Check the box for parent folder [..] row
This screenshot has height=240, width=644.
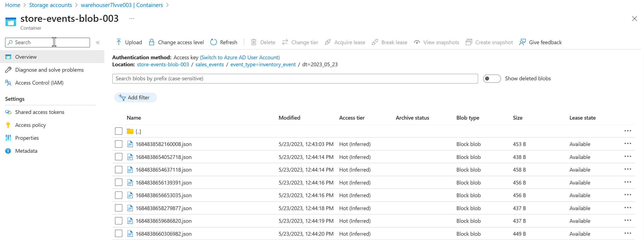click(x=119, y=131)
